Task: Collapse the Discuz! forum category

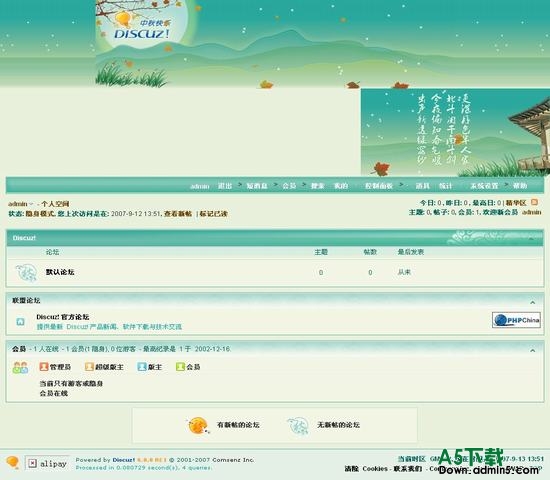Action: 532,239
